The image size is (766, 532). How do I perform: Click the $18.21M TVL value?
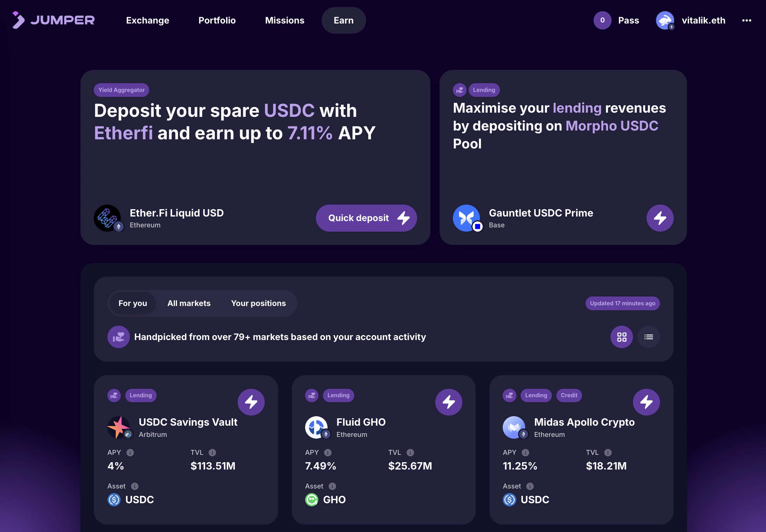coord(606,466)
